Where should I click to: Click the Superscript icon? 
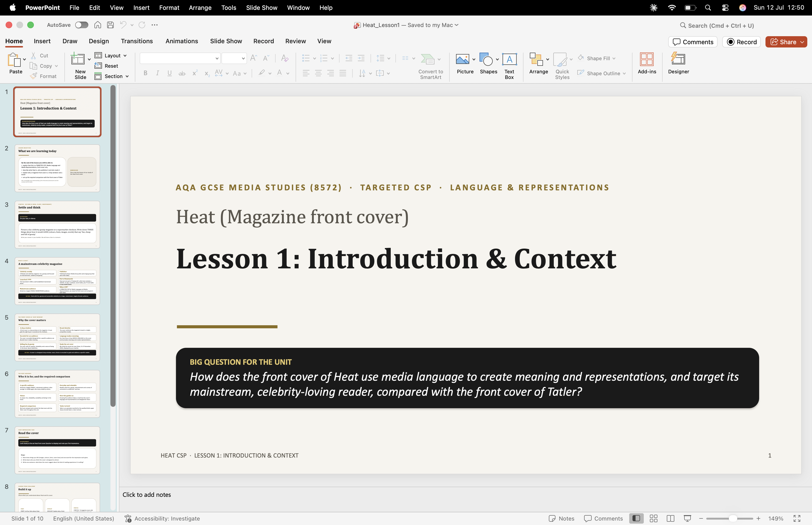195,73
